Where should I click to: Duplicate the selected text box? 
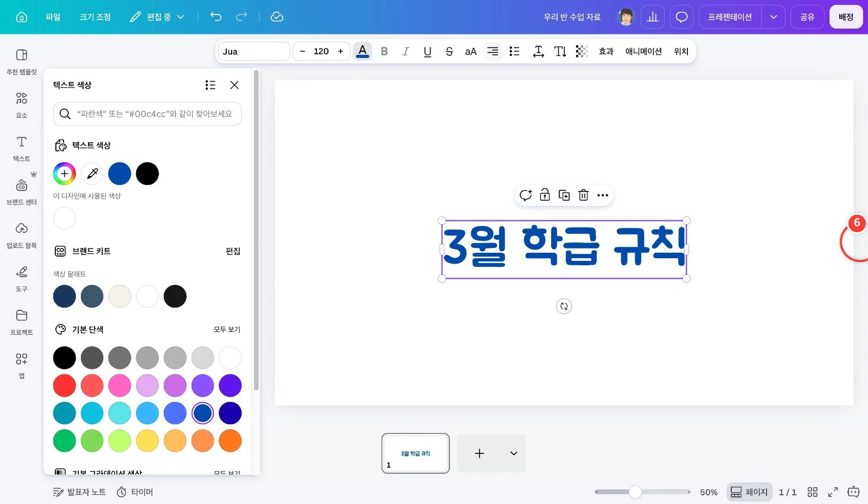click(x=564, y=195)
